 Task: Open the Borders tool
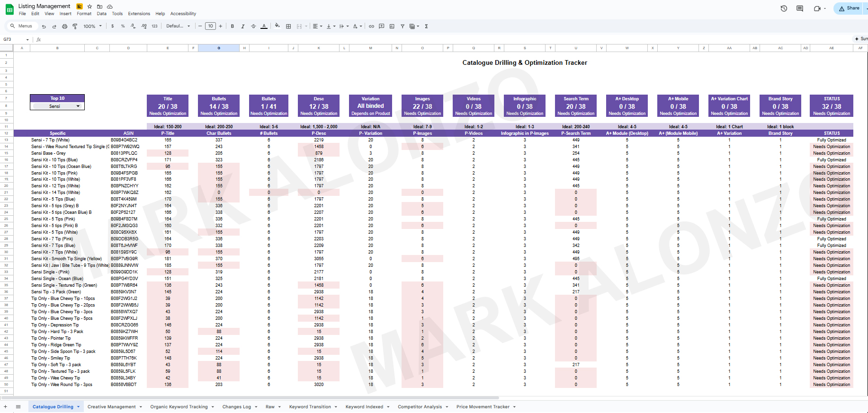(x=288, y=26)
